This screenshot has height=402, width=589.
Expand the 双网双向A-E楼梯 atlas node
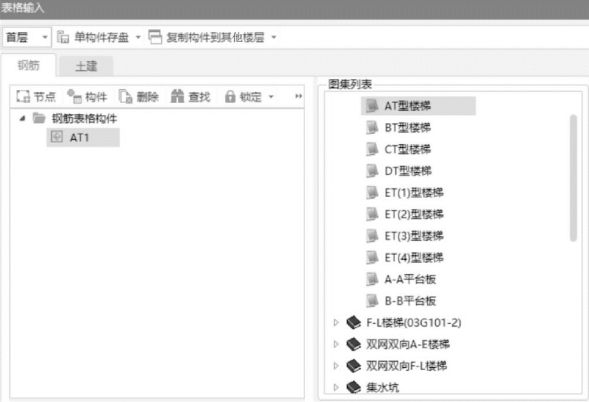(x=336, y=344)
